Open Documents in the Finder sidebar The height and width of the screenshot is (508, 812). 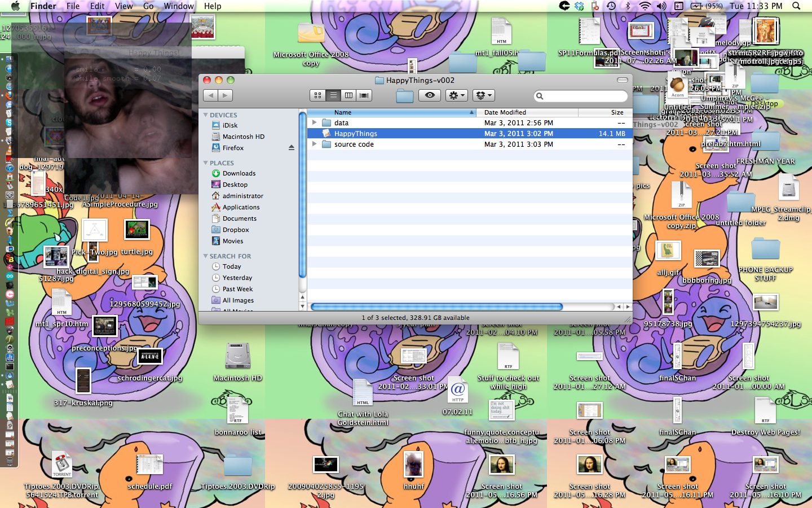coord(239,218)
